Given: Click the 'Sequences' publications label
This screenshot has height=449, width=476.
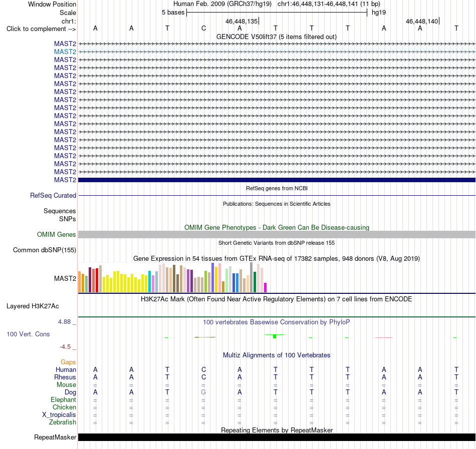Looking at the screenshot, I should click(x=60, y=211).
